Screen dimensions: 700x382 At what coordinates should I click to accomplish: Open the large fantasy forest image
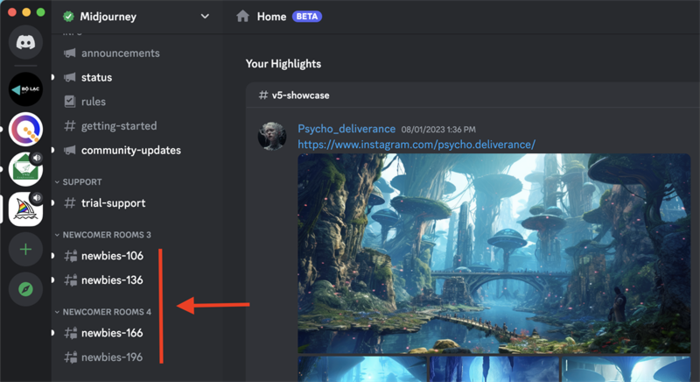494,253
